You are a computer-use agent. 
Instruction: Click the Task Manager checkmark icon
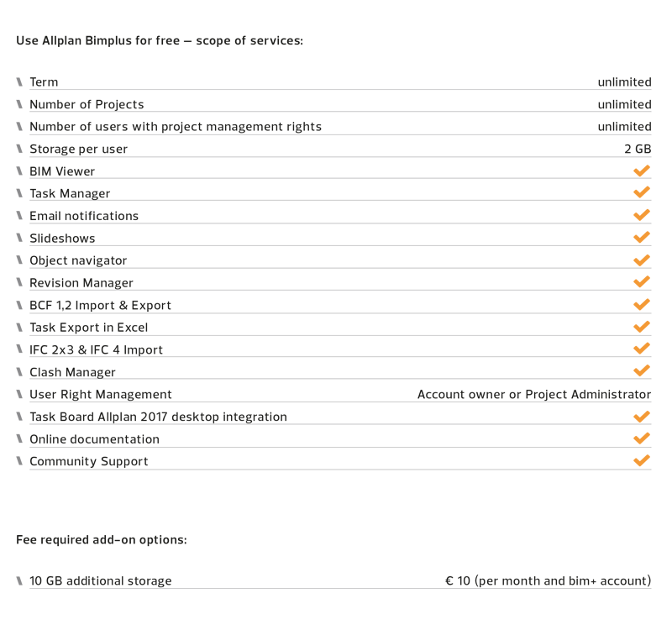tap(642, 192)
